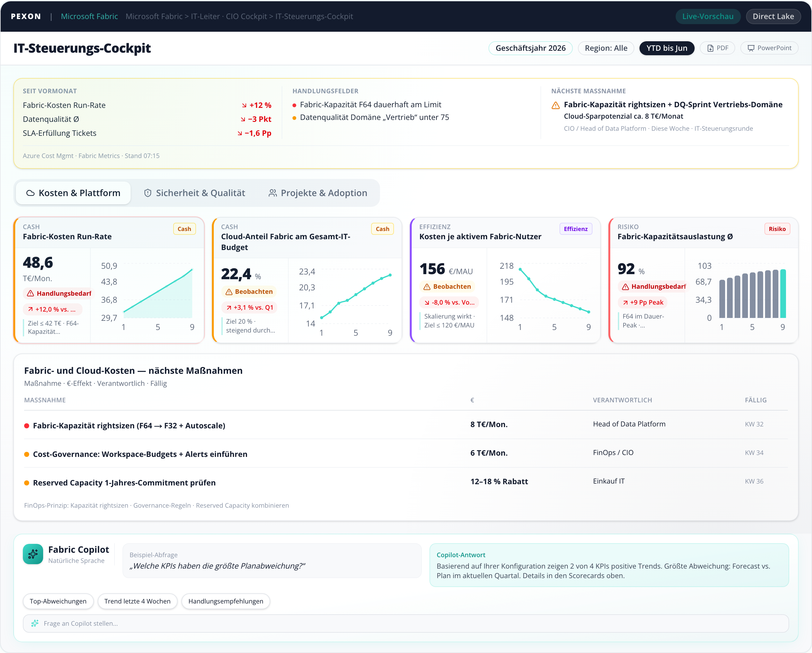Switch to Sicherheit & Qualität tab
812x653 pixels.
[x=195, y=193]
